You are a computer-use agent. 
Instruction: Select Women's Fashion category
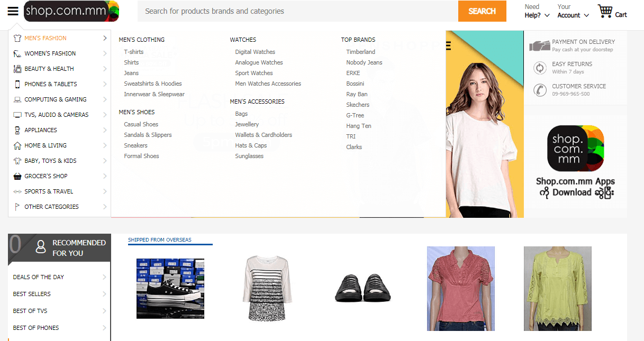(x=50, y=53)
